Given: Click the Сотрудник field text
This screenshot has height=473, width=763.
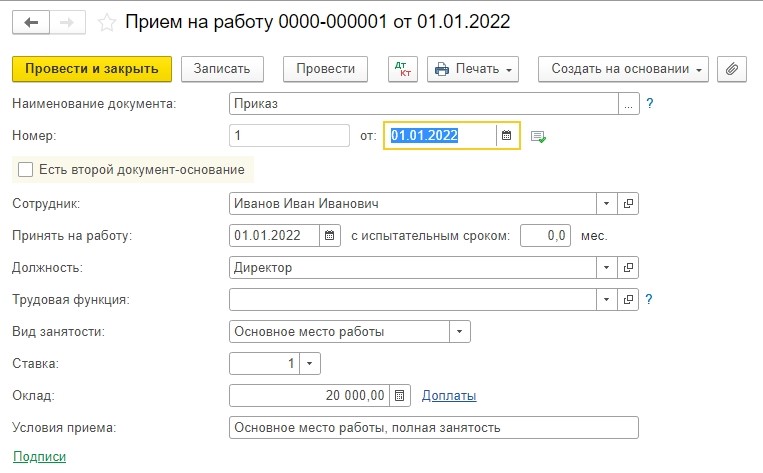Looking at the screenshot, I should 413,203.
